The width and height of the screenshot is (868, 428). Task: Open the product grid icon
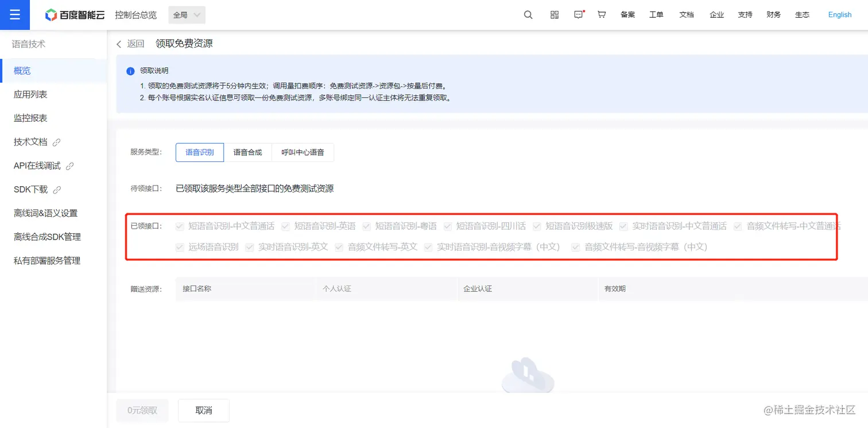click(x=555, y=15)
